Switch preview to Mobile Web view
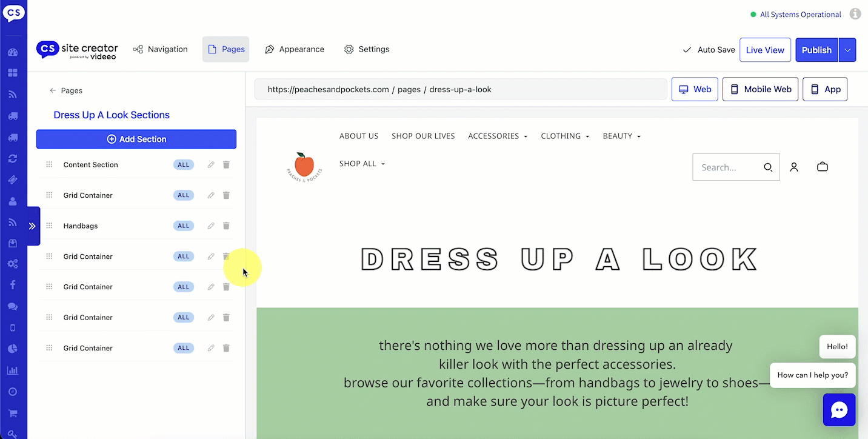868x439 pixels. click(x=760, y=89)
